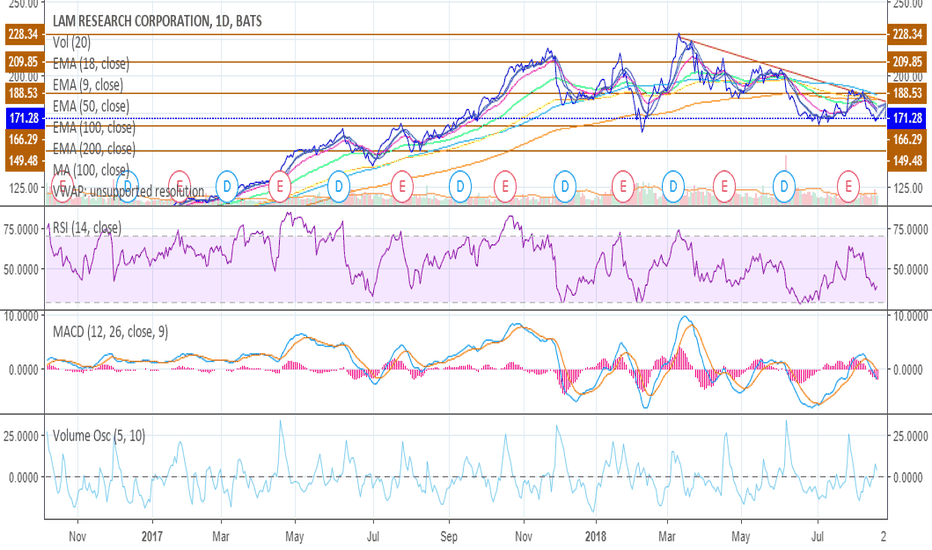Click the left 0.0000 Volume Osc axis value
932x550 pixels.
24,477
